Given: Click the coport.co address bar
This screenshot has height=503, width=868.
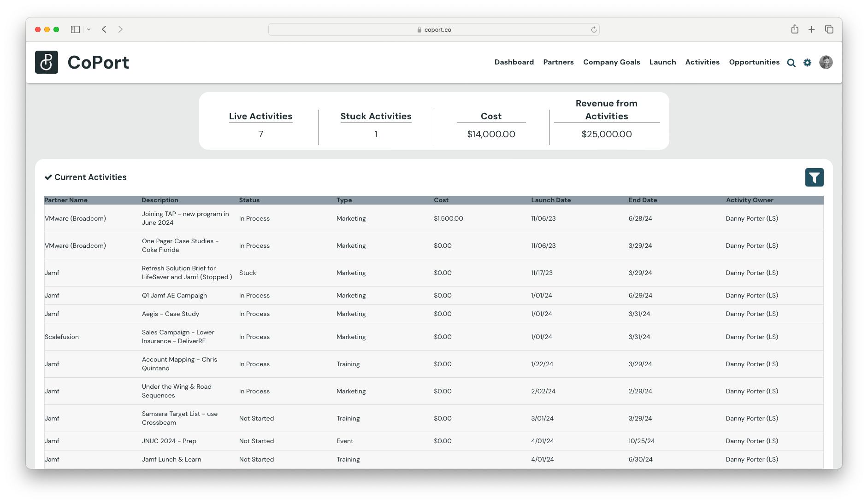Looking at the screenshot, I should point(434,29).
